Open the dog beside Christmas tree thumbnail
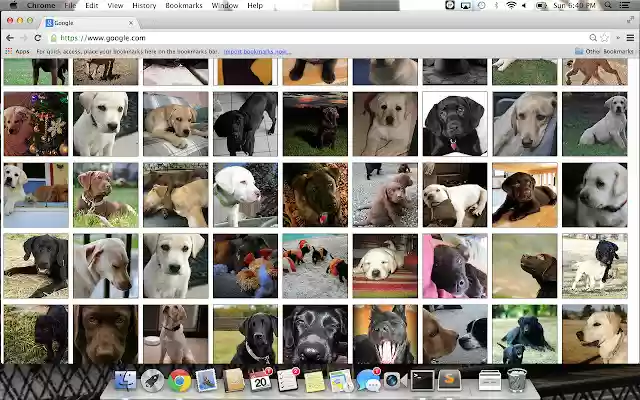 36,124
